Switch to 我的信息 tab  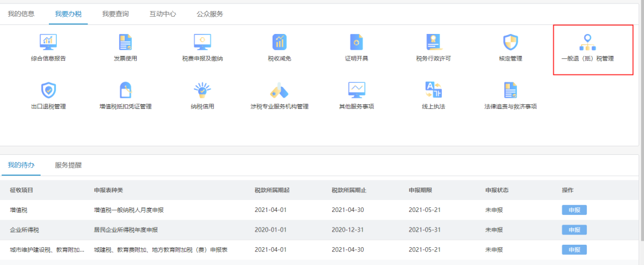21,14
